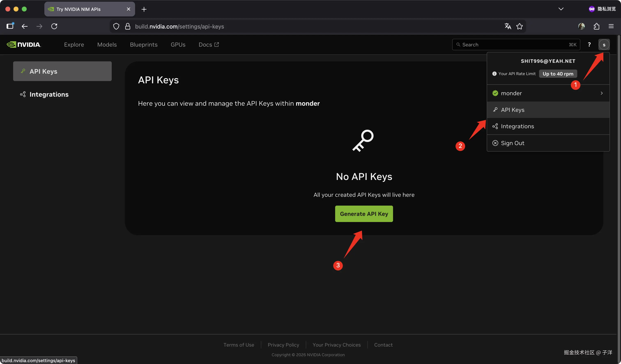Open the tab list dropdown arrow
Screen dimensions: 621x364
pos(561,9)
